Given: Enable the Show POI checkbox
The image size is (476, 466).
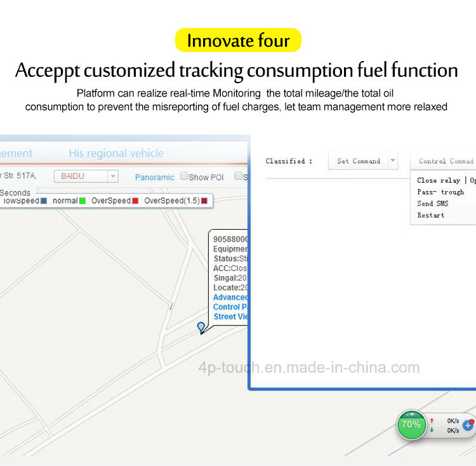Looking at the screenshot, I should click(183, 176).
